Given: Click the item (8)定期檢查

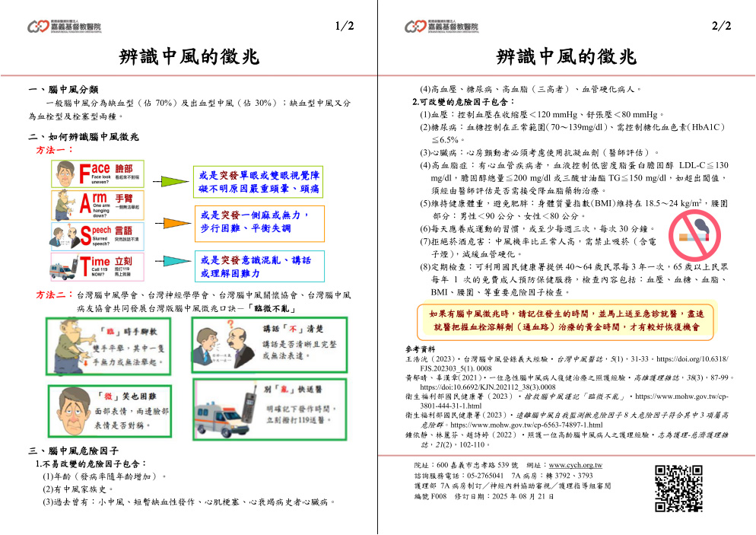Looking at the screenshot, I should click(x=573, y=279).
